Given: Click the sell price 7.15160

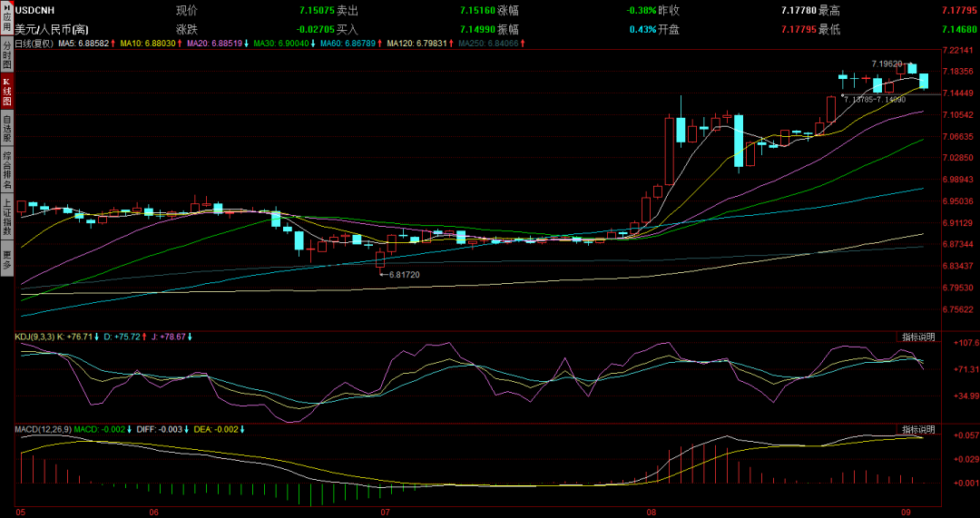Looking at the screenshot, I should coord(477,11).
